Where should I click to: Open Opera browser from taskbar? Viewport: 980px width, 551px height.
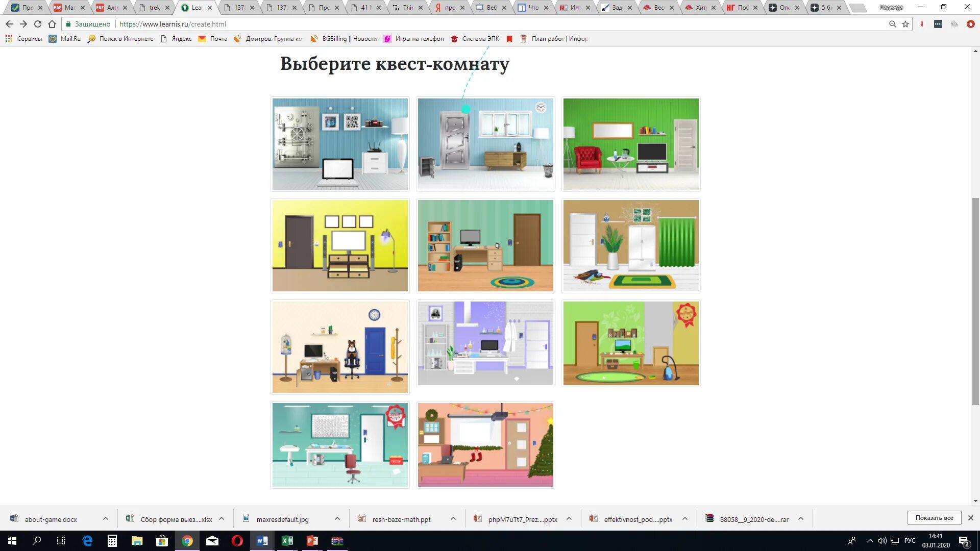coord(237,541)
